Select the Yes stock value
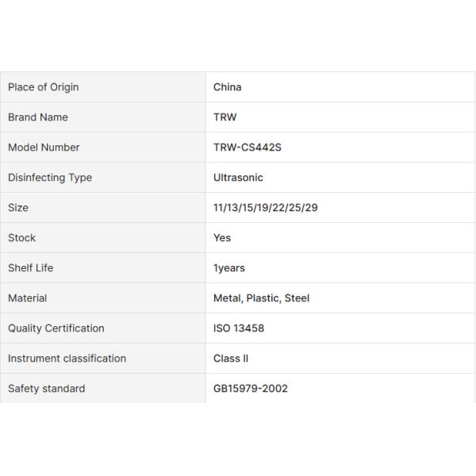This screenshot has width=476, height=476. pos(222,238)
